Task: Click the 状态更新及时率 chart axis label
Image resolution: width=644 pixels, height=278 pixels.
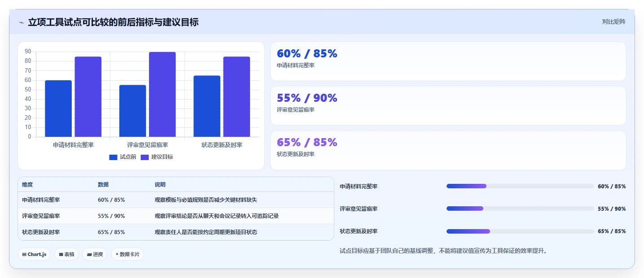Action: [x=222, y=145]
